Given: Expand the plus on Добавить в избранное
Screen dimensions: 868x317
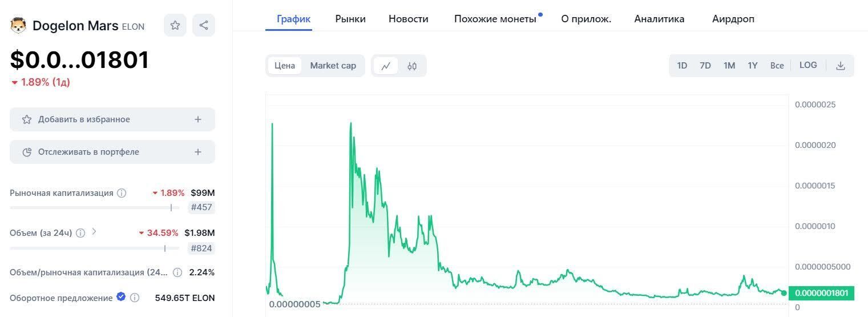Looking at the screenshot, I should pyautogui.click(x=198, y=119).
